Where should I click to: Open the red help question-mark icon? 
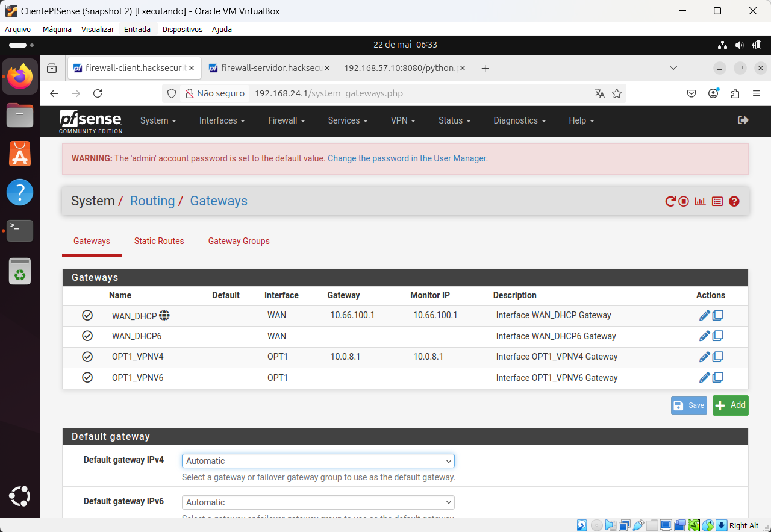tap(734, 201)
